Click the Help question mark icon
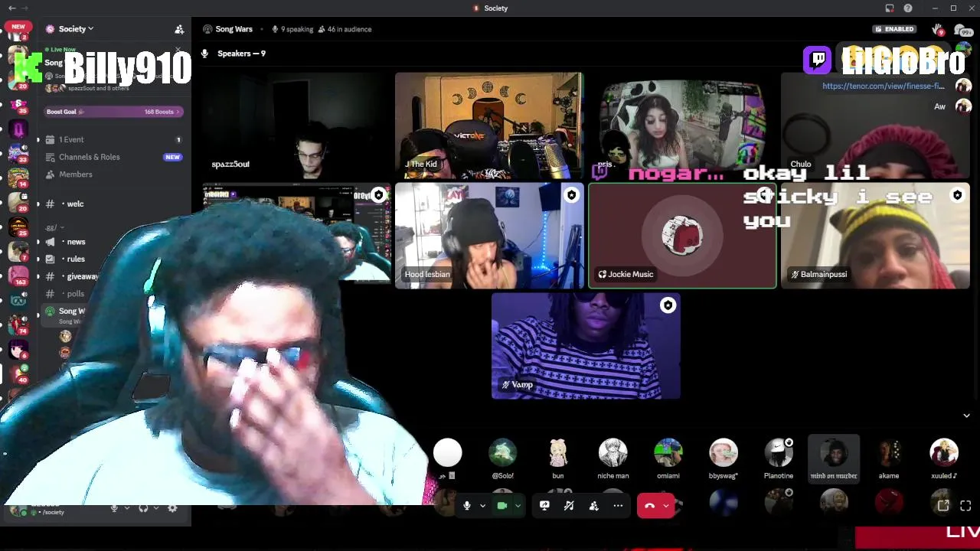The width and height of the screenshot is (980, 551). pos(908,8)
